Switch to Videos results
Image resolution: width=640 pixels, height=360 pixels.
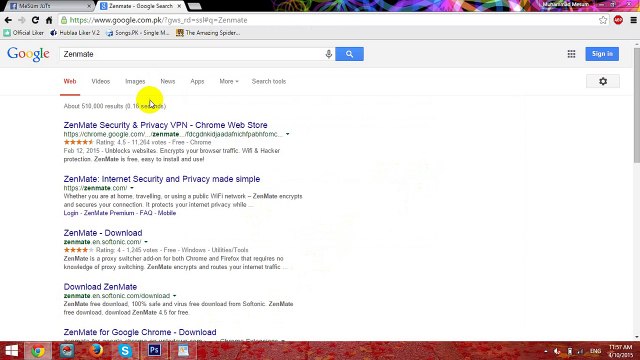coord(101,81)
